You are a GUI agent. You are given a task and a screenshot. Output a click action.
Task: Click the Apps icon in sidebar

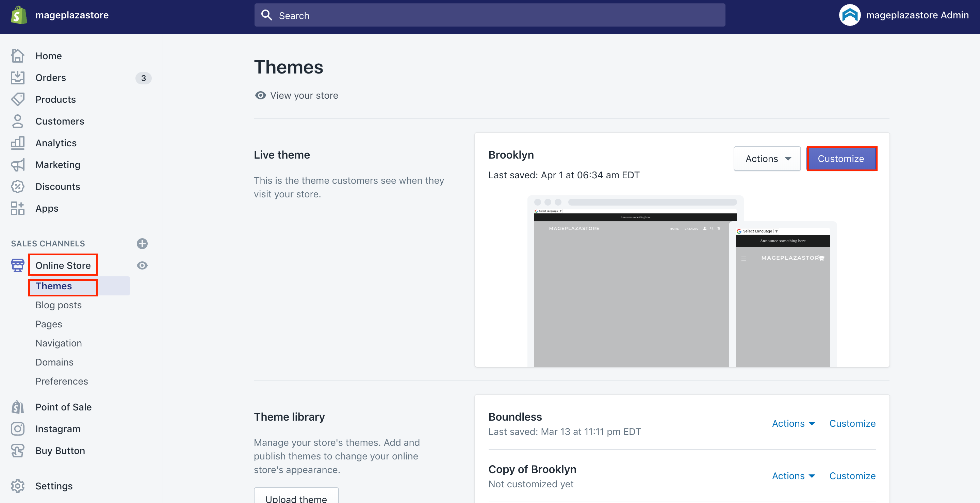pyautogui.click(x=17, y=207)
